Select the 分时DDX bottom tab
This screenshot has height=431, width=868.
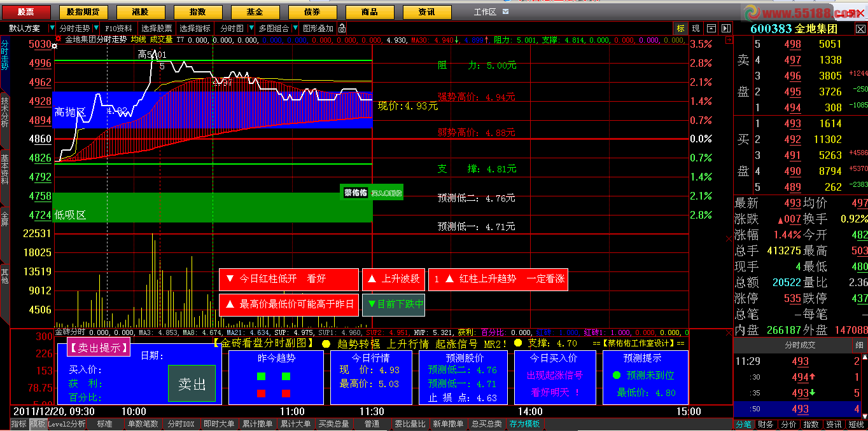coord(181,424)
